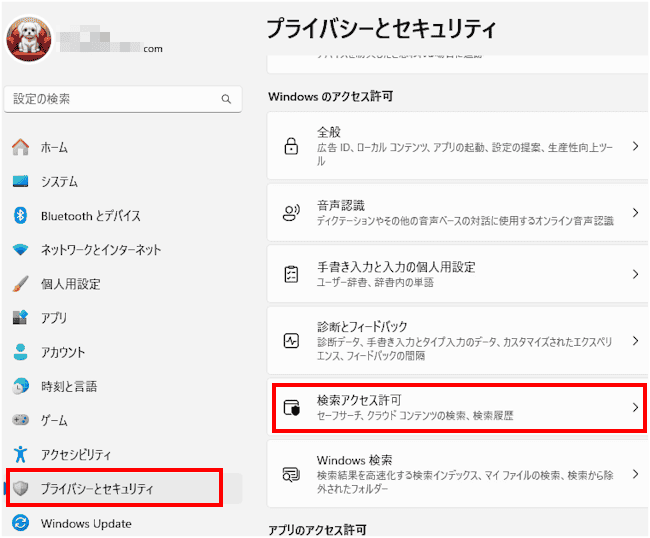Image resolution: width=650 pixels, height=538 pixels.
Task: Click the Privacy and security shield icon
Action: click(20, 488)
